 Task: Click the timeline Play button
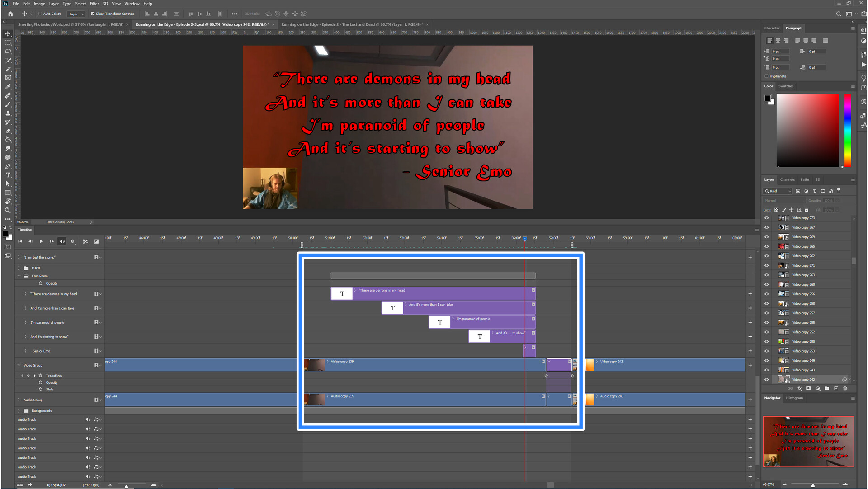(41, 241)
